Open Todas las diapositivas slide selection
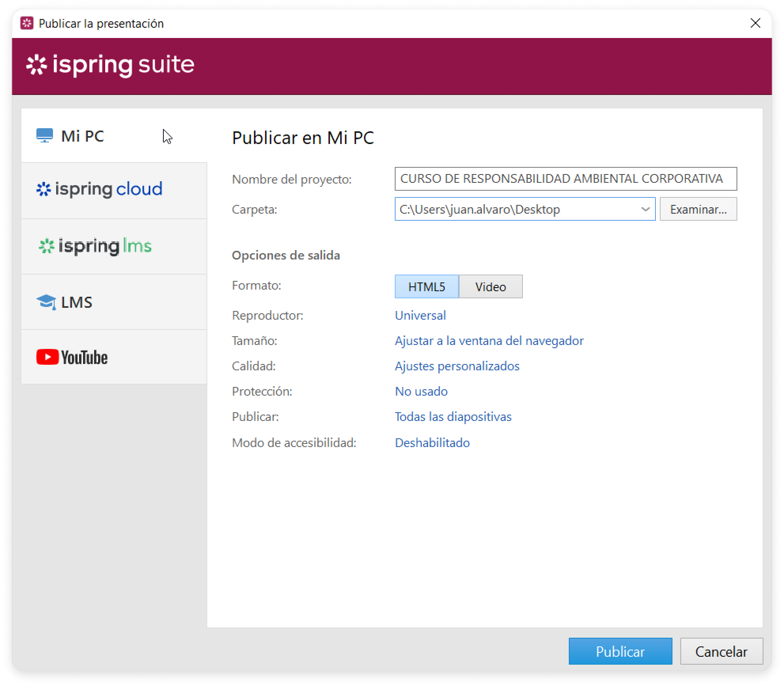Image resolution: width=784 pixels, height=686 pixels. click(x=453, y=417)
